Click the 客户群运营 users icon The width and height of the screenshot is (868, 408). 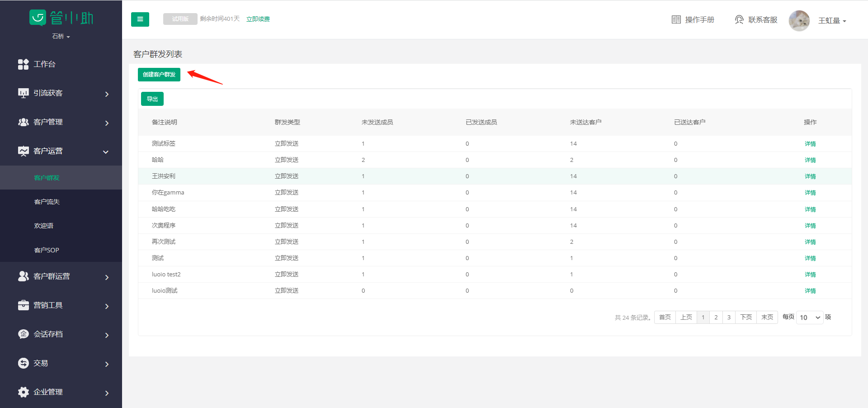point(24,276)
